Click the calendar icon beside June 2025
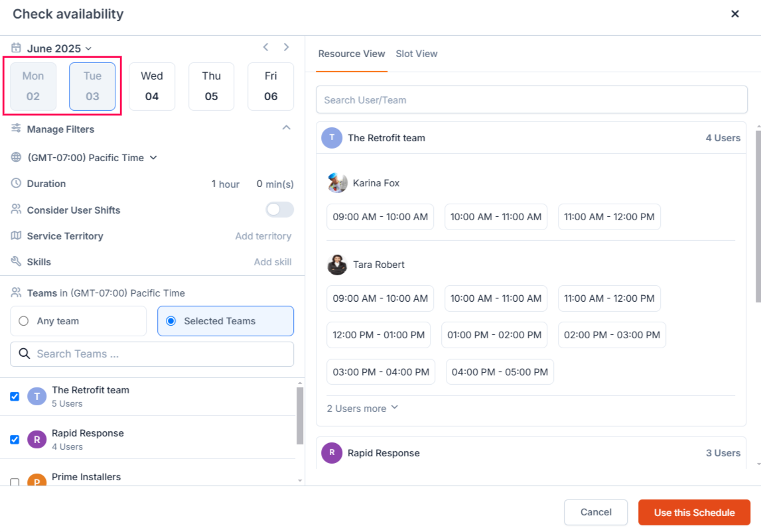 (16, 48)
